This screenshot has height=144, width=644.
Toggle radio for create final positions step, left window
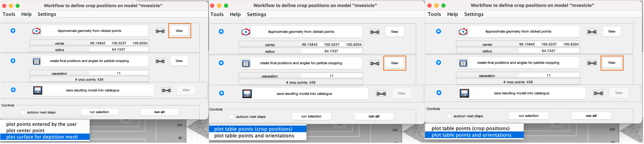[x=13, y=61]
